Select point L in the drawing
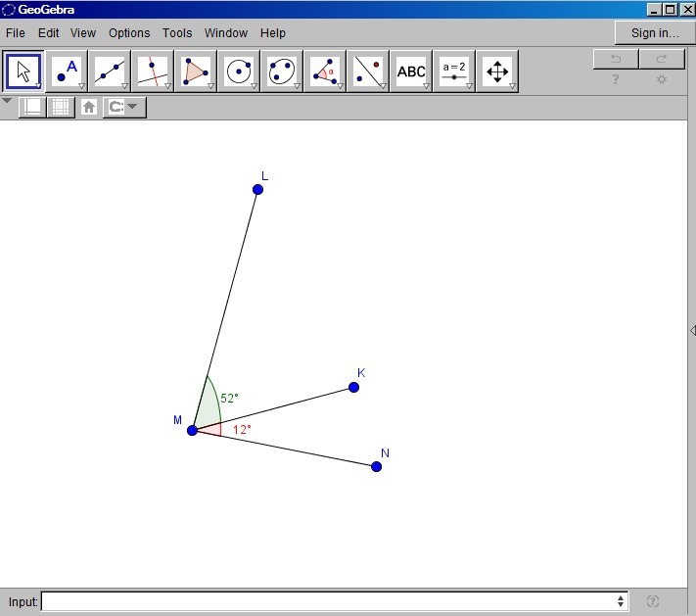The height and width of the screenshot is (616, 696). 257,190
